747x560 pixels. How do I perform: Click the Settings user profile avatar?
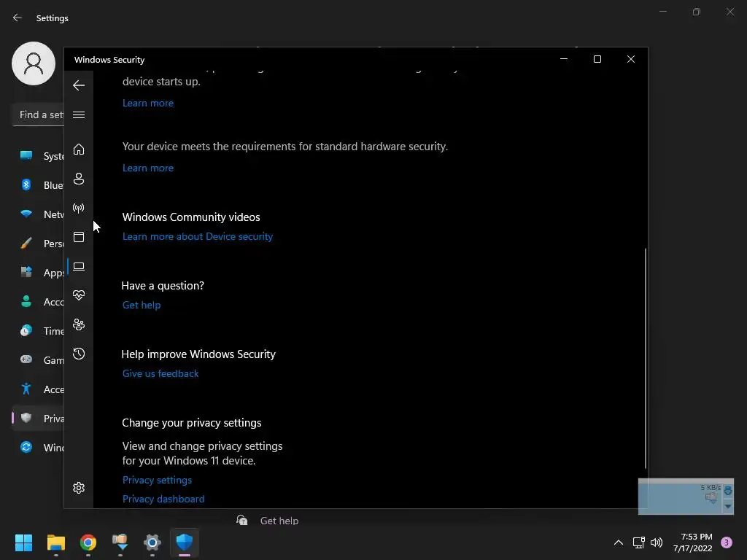34,63
